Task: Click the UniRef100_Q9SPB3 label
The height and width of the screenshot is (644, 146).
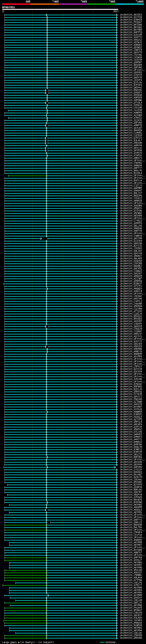Action: click(131, 72)
